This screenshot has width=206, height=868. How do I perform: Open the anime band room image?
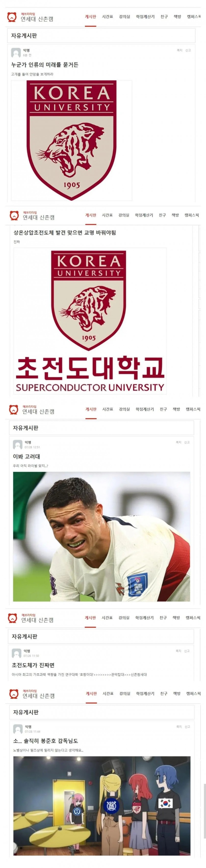pos(102,806)
